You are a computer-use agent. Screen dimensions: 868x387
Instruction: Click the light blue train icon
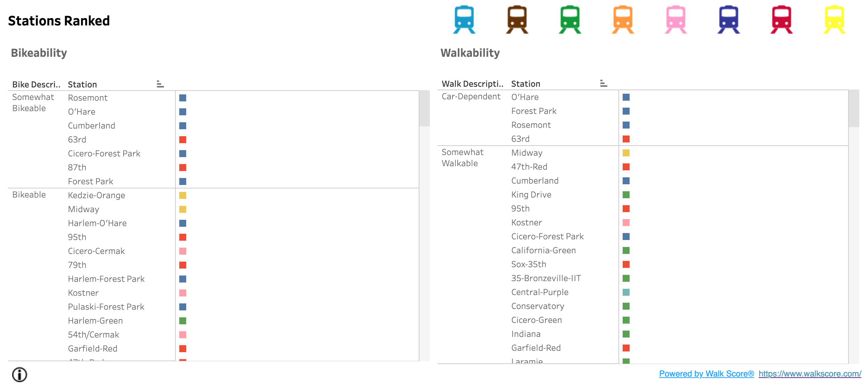click(x=464, y=20)
